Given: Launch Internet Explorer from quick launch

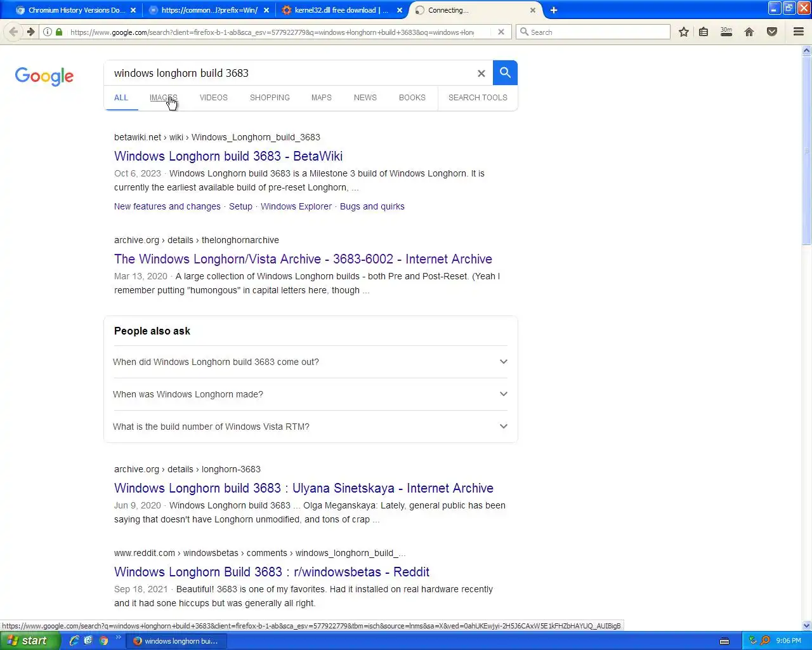Looking at the screenshot, I should point(74,640).
